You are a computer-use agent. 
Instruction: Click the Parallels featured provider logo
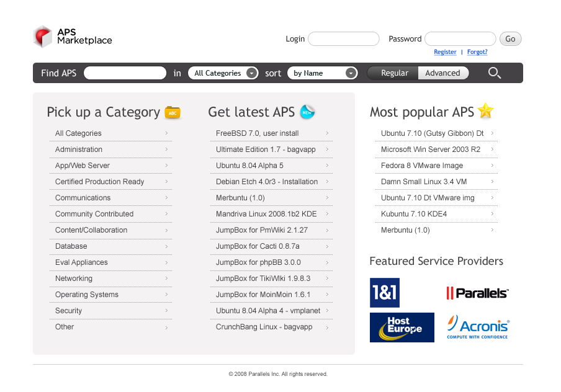click(477, 292)
